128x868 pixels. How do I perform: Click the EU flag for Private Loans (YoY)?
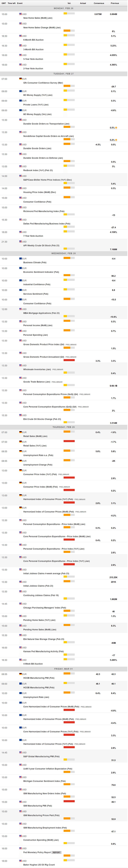coord(20,101)
